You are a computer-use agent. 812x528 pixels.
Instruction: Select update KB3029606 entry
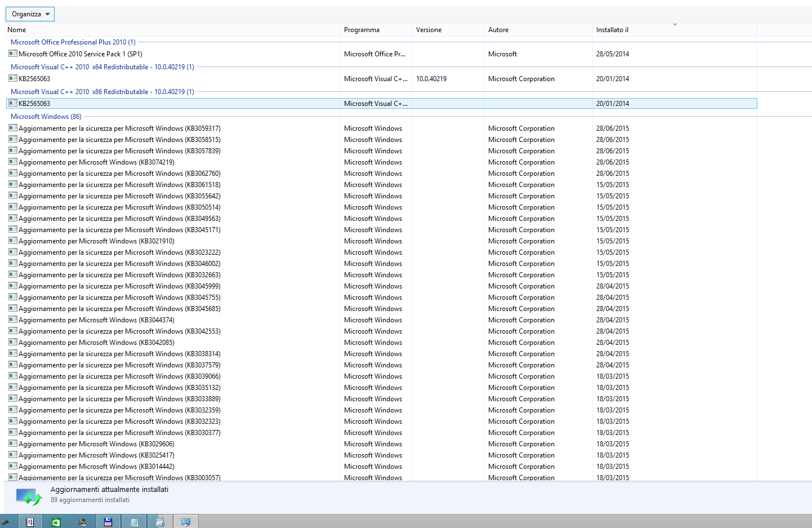(381, 444)
